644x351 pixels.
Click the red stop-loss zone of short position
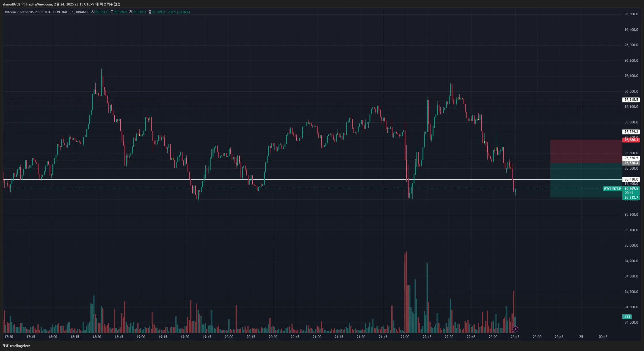pos(586,151)
